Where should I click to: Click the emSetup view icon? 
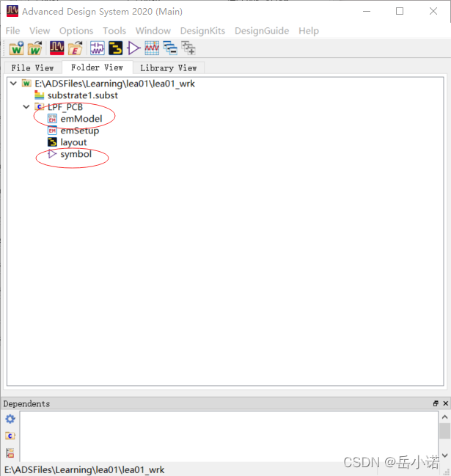coord(52,131)
